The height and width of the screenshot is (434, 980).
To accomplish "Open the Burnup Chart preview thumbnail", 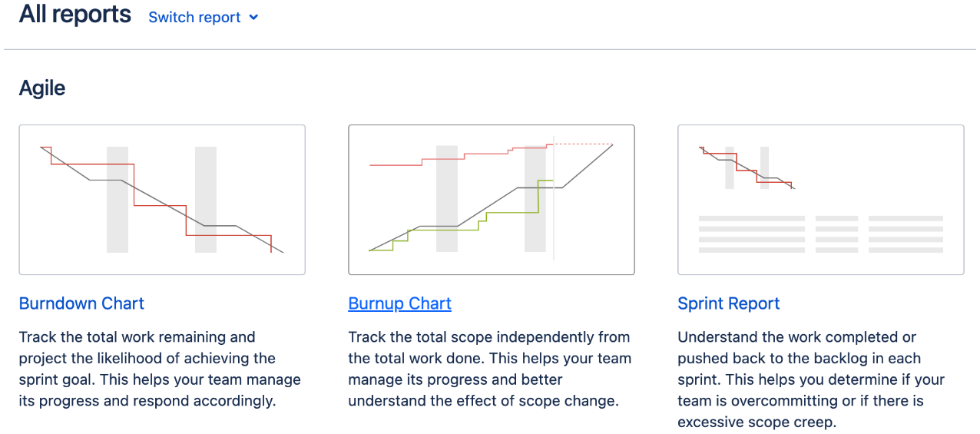I will coord(492,200).
